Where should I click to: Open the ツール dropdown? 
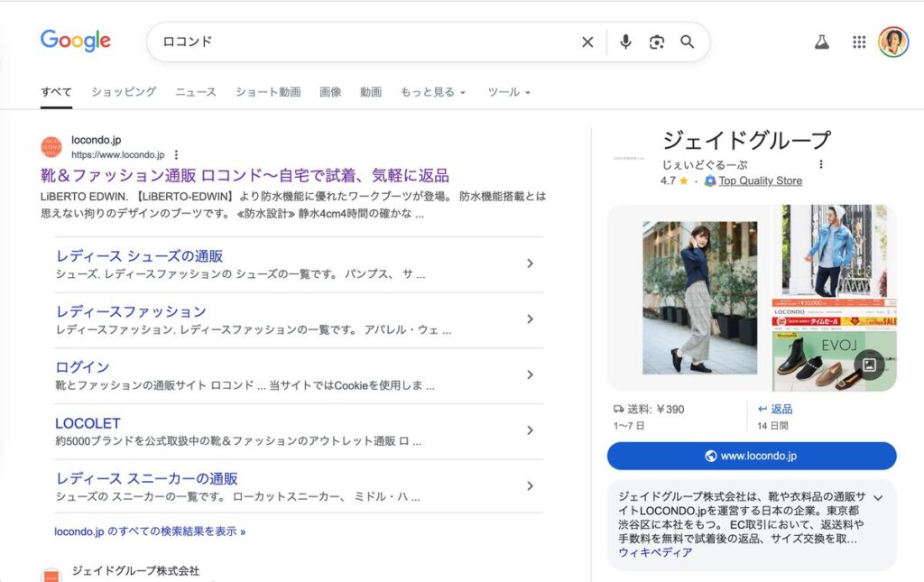pos(509,92)
